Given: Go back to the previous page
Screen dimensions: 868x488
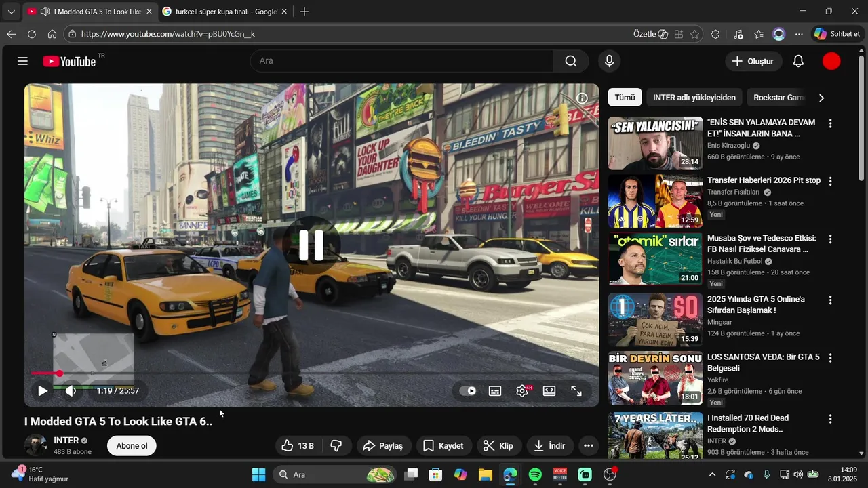Looking at the screenshot, I should point(12,34).
